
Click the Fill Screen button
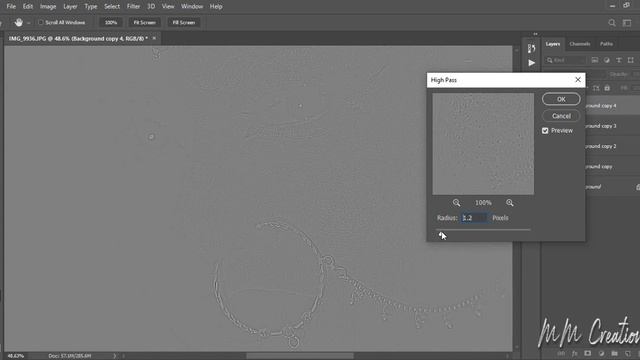click(184, 22)
